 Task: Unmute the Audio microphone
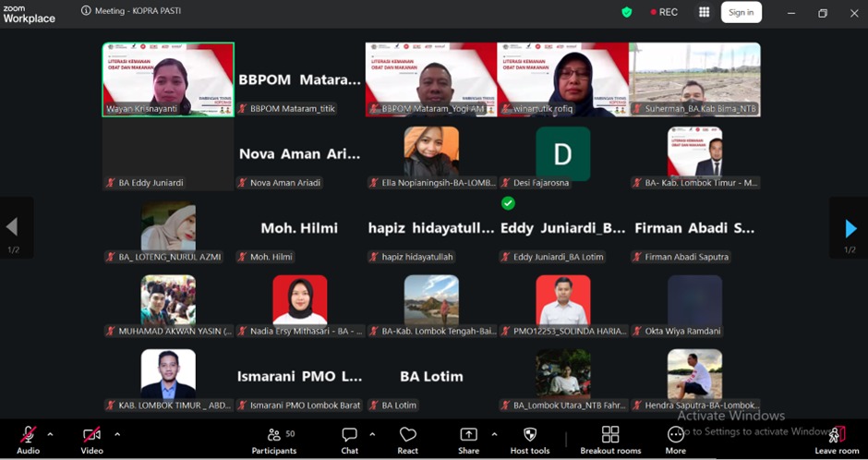tap(29, 434)
